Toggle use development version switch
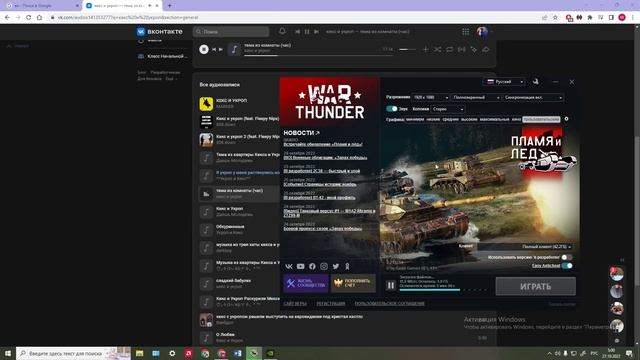 point(567,258)
